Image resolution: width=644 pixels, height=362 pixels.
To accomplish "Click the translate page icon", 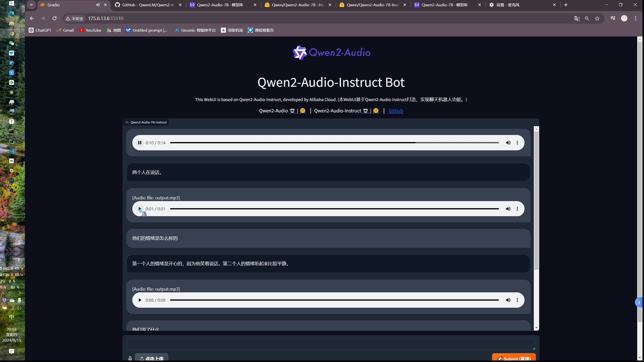I will (577, 18).
